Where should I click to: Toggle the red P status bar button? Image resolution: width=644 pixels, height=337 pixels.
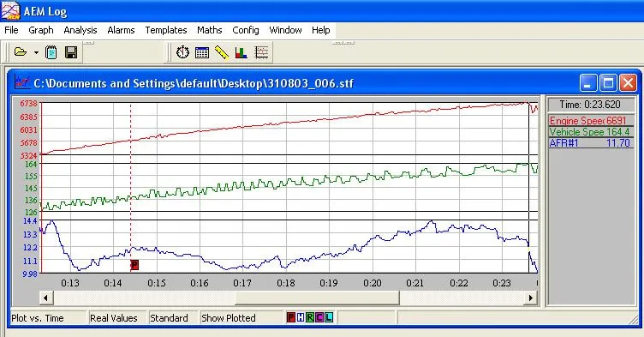pos(291,317)
